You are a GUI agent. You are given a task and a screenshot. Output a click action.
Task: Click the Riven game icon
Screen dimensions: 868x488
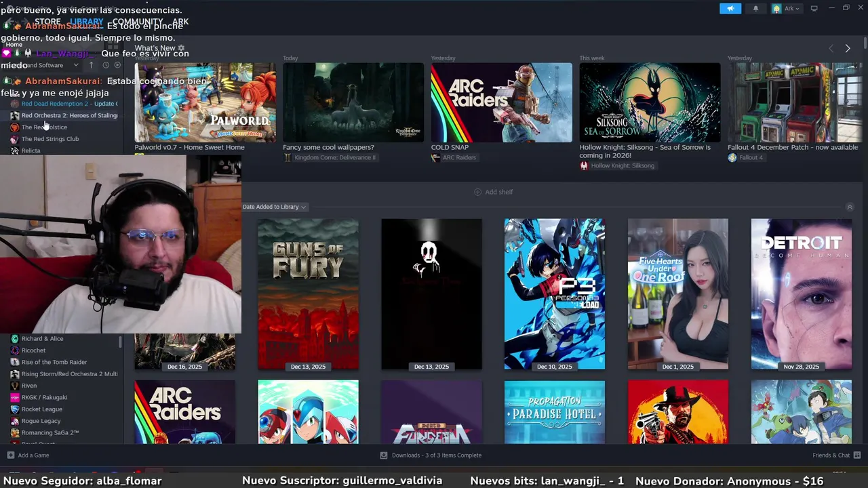point(15,386)
